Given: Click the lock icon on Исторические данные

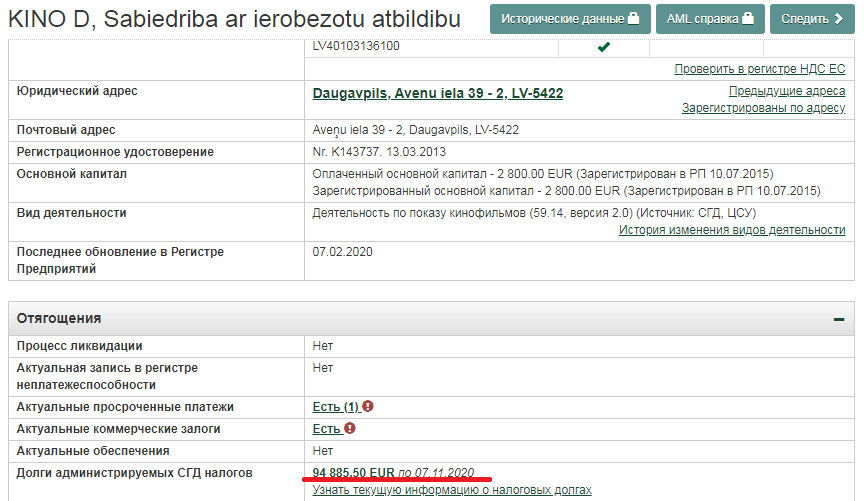Looking at the screenshot, I should pyautogui.click(x=633, y=19).
